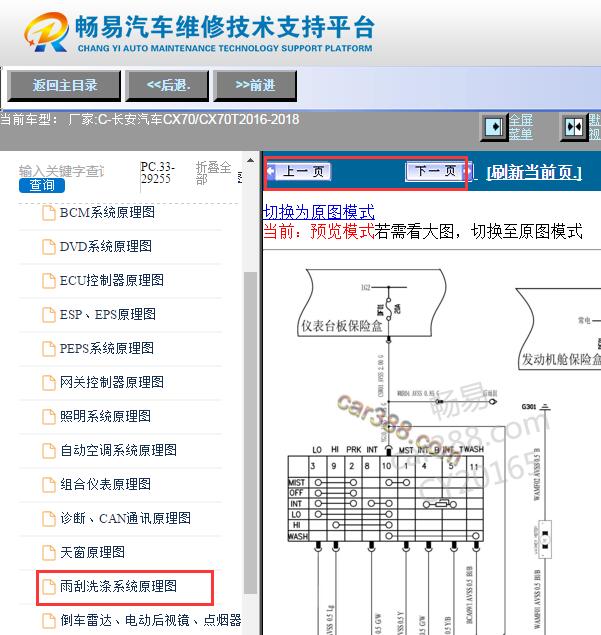The height and width of the screenshot is (635, 601).
Task: Go forward with the >>前进 button
Action: pos(255,85)
